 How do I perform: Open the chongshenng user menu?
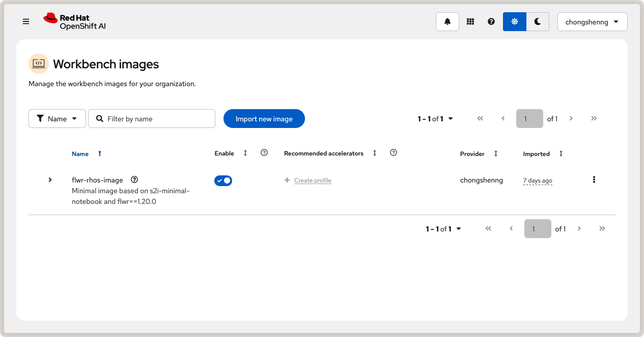(x=592, y=22)
